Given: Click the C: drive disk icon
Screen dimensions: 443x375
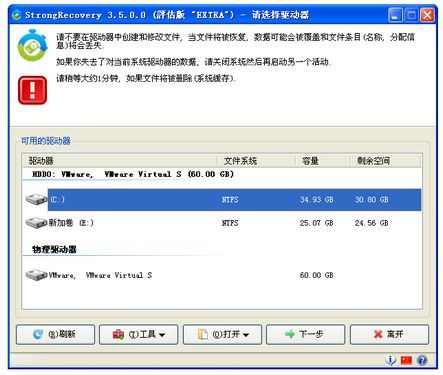Looking at the screenshot, I should point(36,199).
